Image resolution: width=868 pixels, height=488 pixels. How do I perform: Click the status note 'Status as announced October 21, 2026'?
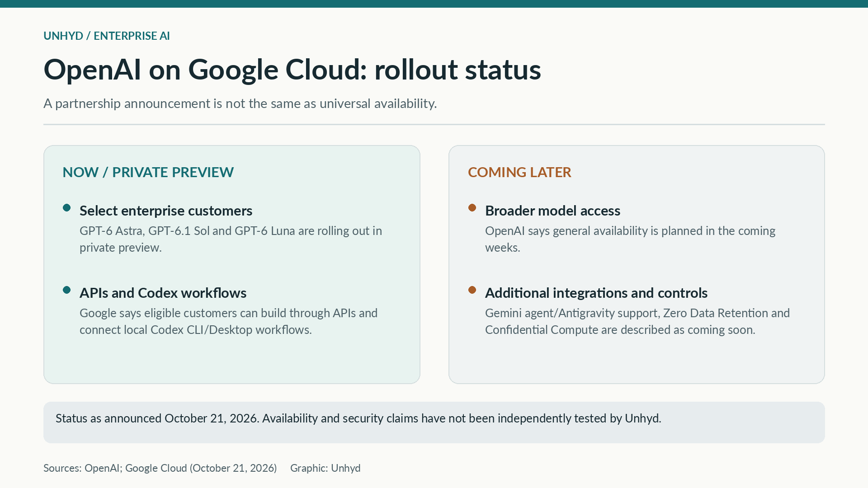click(x=359, y=418)
